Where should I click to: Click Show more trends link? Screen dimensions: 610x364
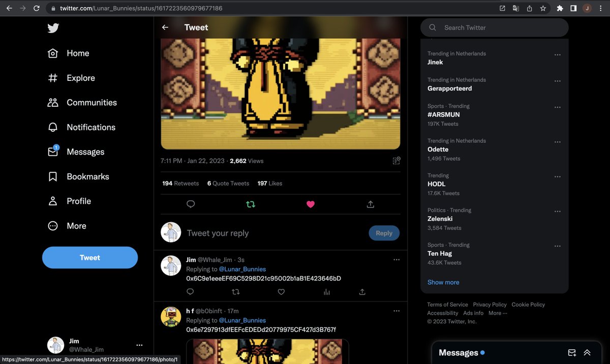pos(443,282)
